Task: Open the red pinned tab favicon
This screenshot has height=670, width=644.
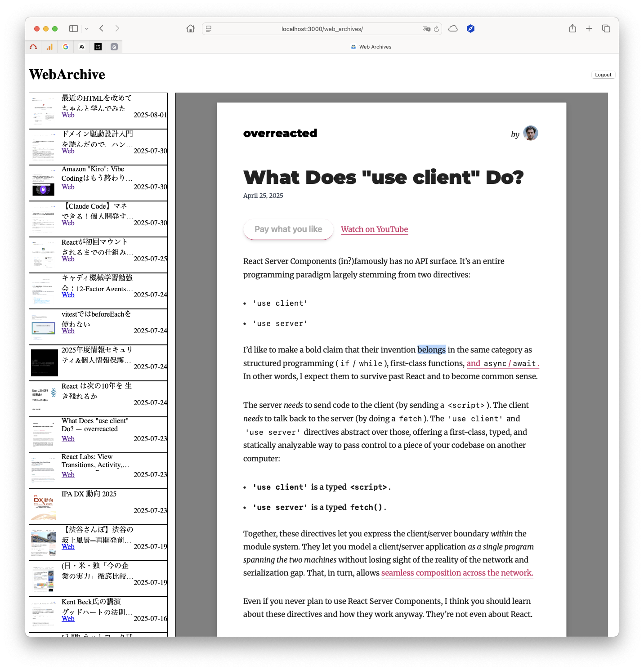Action: (33, 47)
